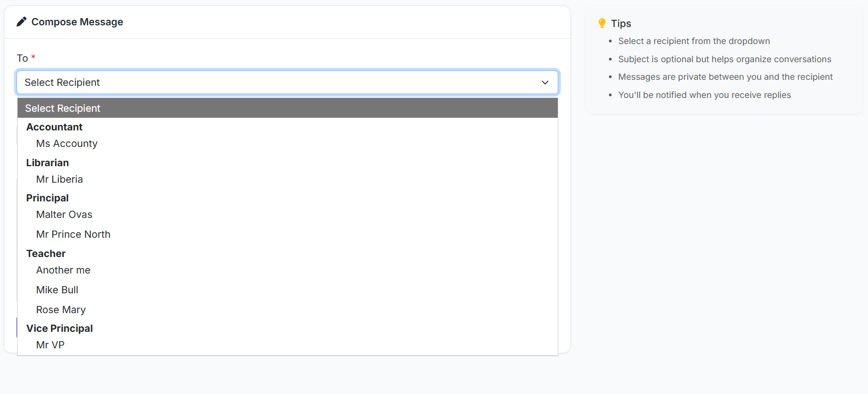Choose Malter Ovas under Principal

click(x=64, y=215)
